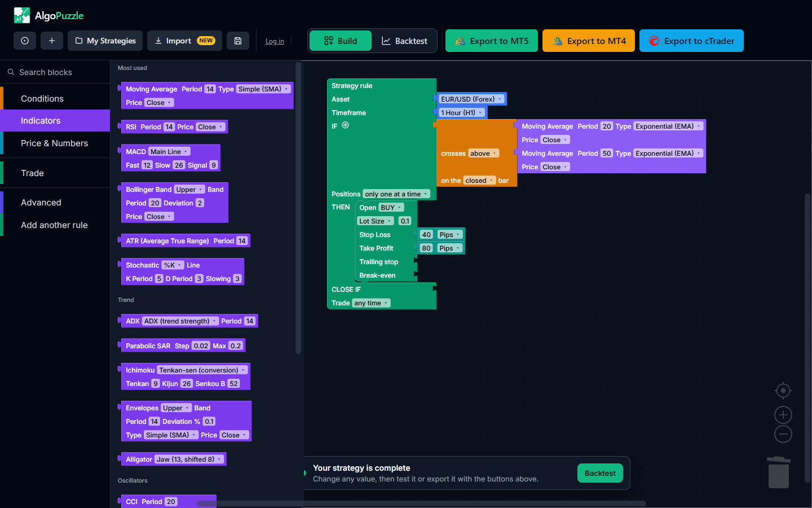The height and width of the screenshot is (508, 812).
Task: Switch to Build mode
Action: 341,41
